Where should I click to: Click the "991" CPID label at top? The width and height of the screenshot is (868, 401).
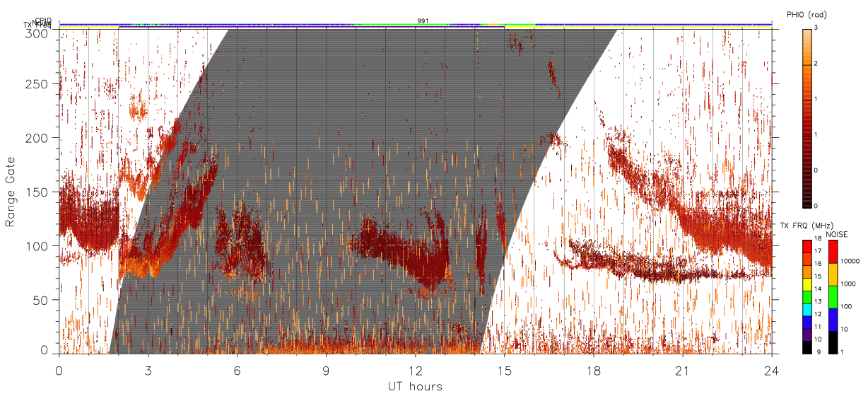click(422, 21)
